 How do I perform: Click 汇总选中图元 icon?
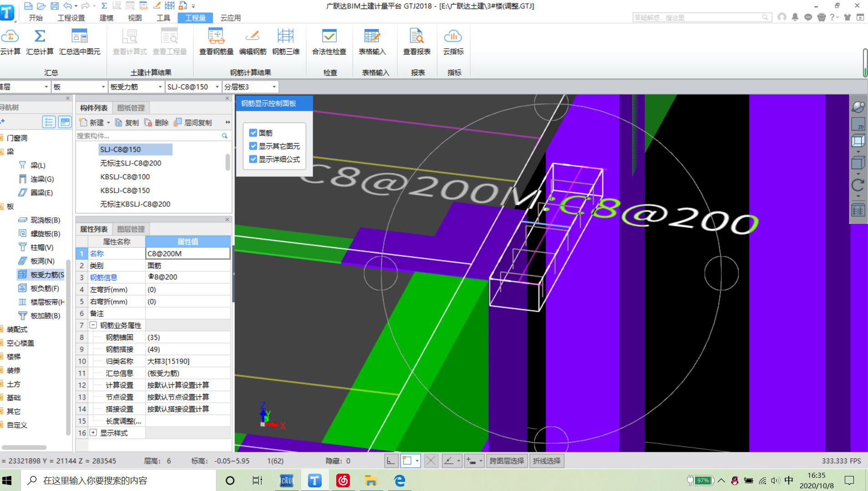point(80,36)
